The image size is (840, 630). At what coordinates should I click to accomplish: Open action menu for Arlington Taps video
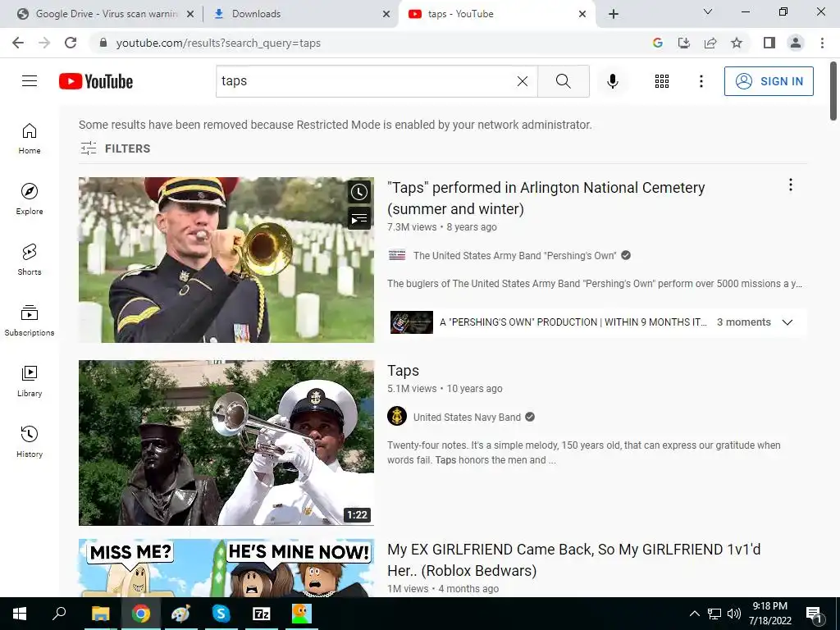click(790, 185)
